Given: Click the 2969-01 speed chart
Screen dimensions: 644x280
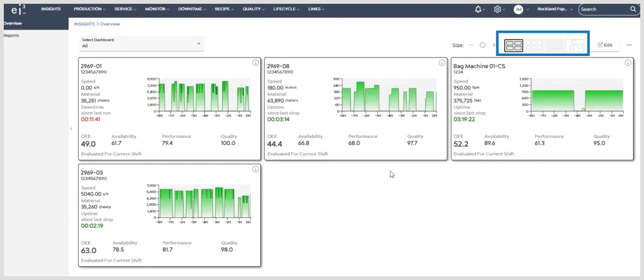Looking at the screenshot, I should (199, 96).
